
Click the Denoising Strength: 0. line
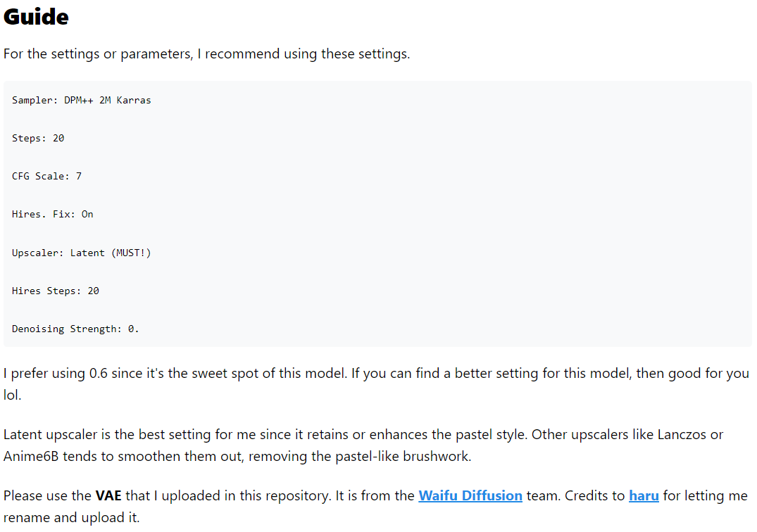coord(75,329)
